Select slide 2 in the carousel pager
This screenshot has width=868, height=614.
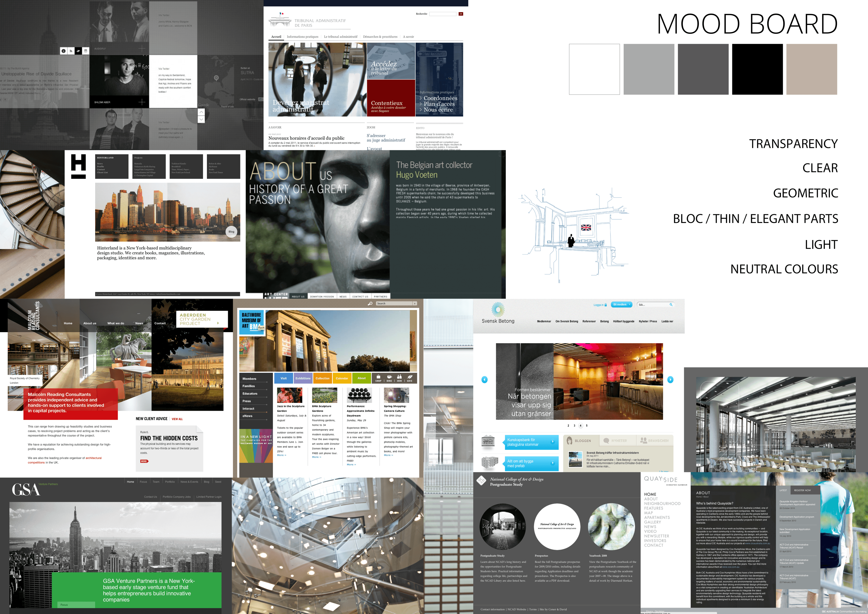point(568,426)
